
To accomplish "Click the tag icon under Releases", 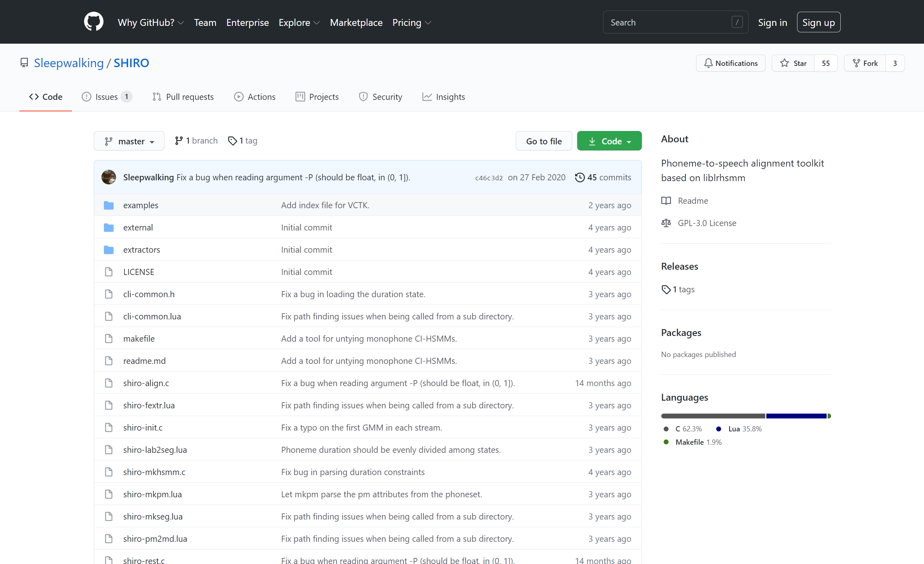I will pyautogui.click(x=666, y=289).
